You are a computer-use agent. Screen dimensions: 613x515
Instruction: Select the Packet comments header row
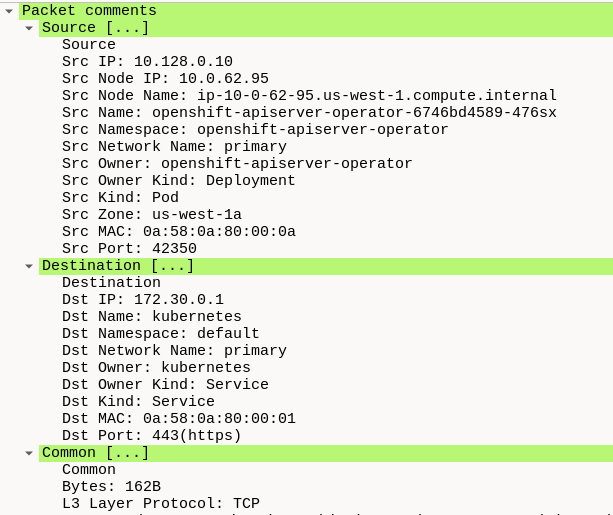[89, 11]
